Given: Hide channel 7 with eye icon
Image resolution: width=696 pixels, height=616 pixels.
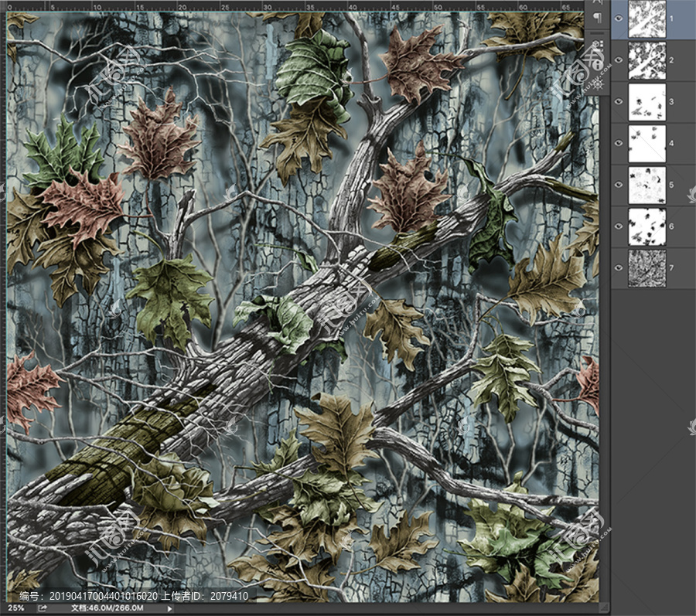Looking at the screenshot, I should coord(619,268).
